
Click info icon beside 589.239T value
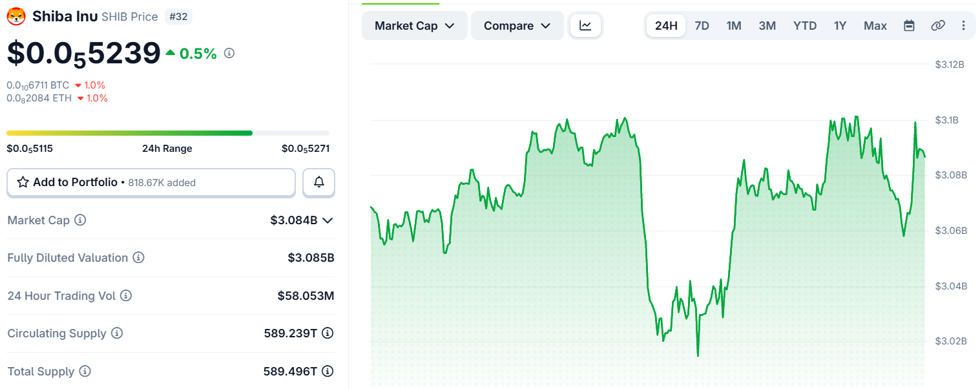[328, 333]
